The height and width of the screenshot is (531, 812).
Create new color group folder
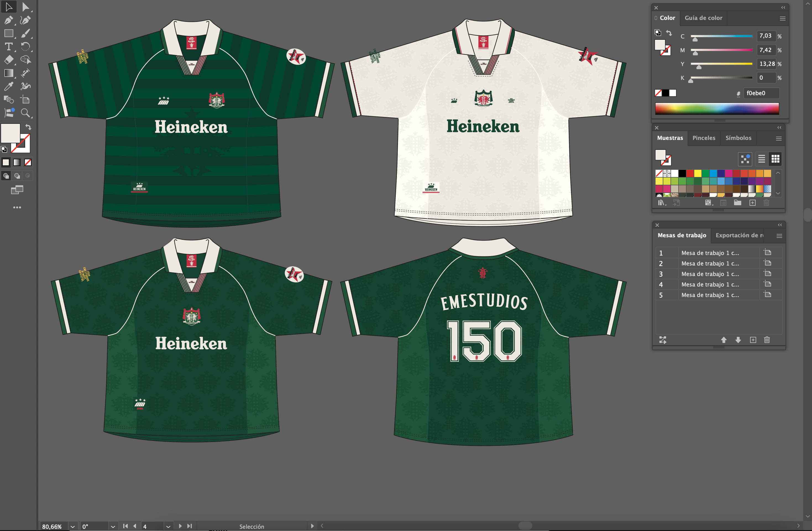(737, 203)
